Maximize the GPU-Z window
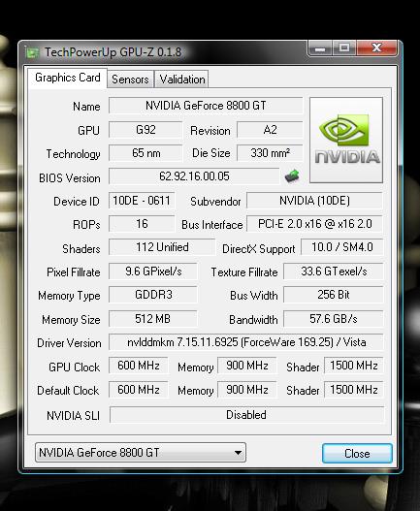Image resolution: width=420 pixels, height=511 pixels. (344, 48)
